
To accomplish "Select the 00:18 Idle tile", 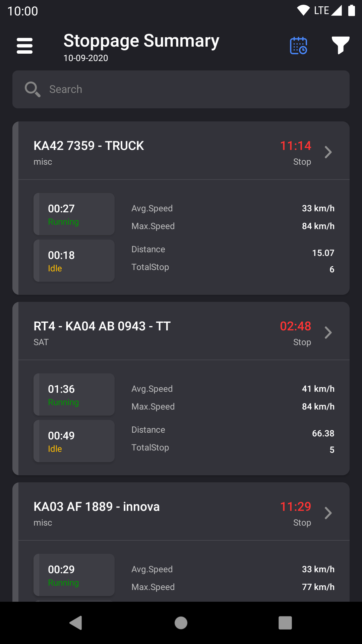I will [74, 261].
